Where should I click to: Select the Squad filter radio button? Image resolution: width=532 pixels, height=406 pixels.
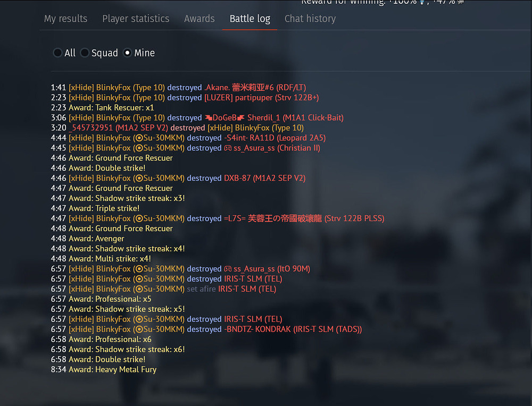(85, 53)
